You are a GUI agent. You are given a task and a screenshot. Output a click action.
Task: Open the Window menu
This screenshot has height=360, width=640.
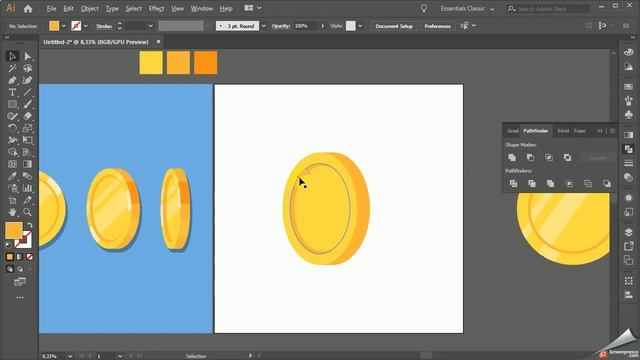(202, 9)
